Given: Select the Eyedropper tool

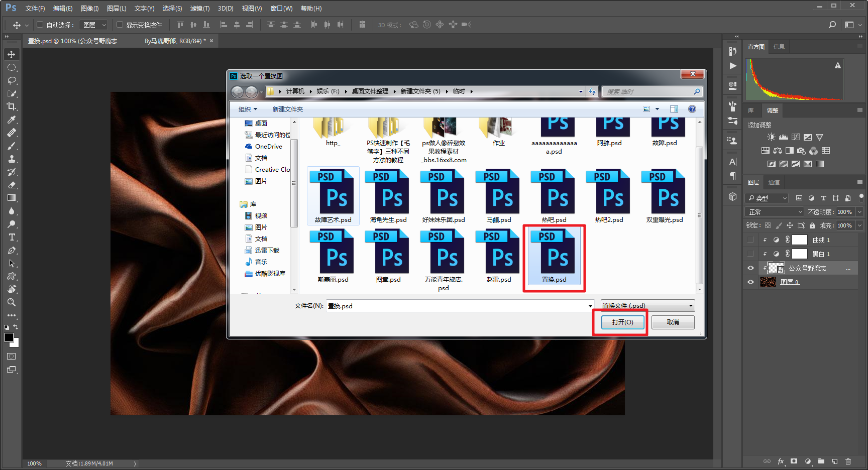Looking at the screenshot, I should coord(11,120).
